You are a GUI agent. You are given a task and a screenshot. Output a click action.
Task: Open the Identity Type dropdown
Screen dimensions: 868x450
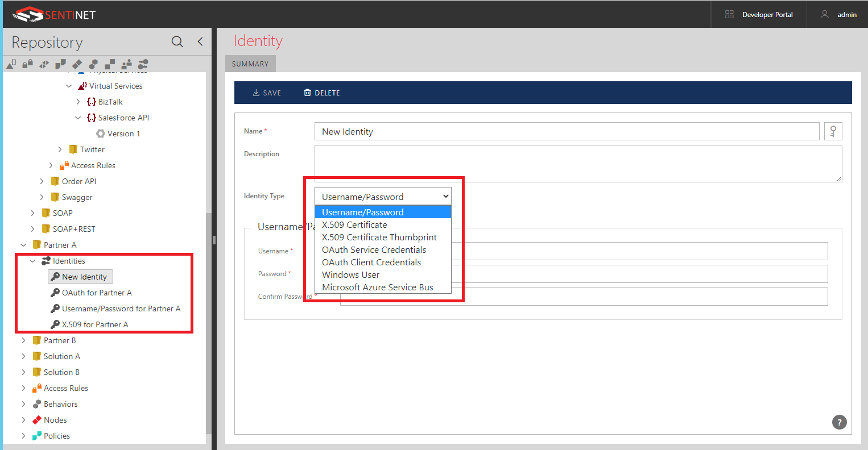pos(383,197)
